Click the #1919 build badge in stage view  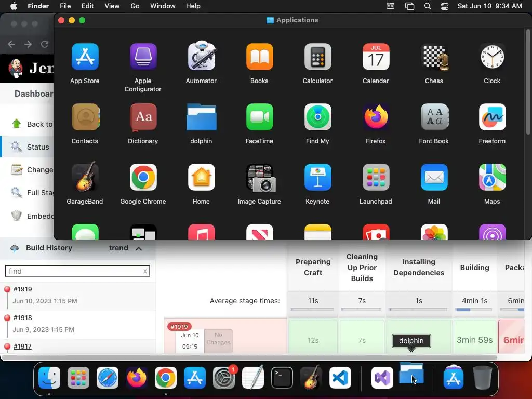point(179,327)
